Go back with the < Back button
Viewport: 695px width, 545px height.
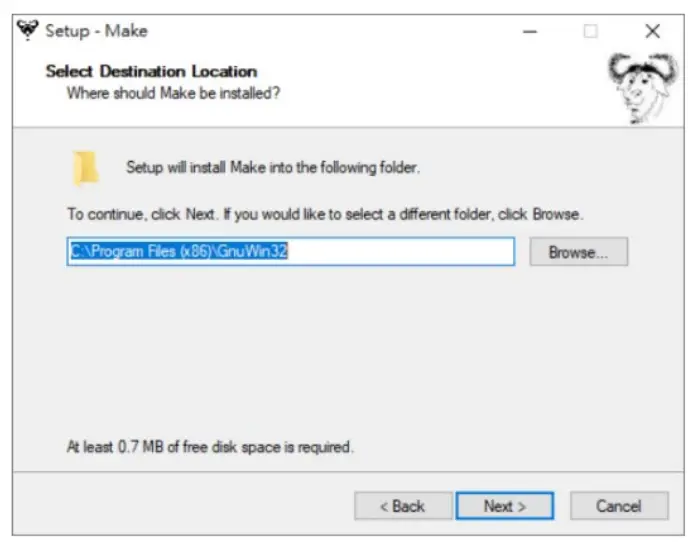tap(403, 506)
